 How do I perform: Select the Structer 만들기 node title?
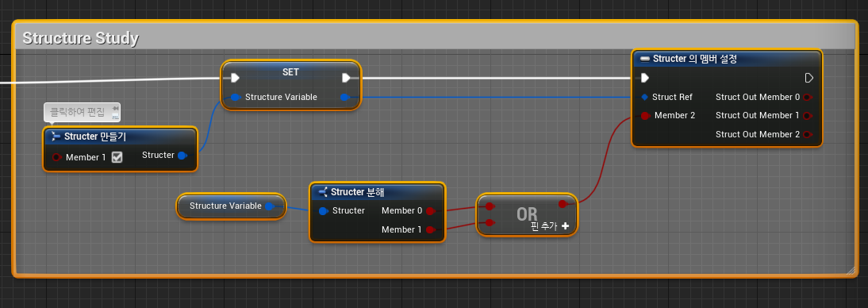pyautogui.click(x=95, y=137)
